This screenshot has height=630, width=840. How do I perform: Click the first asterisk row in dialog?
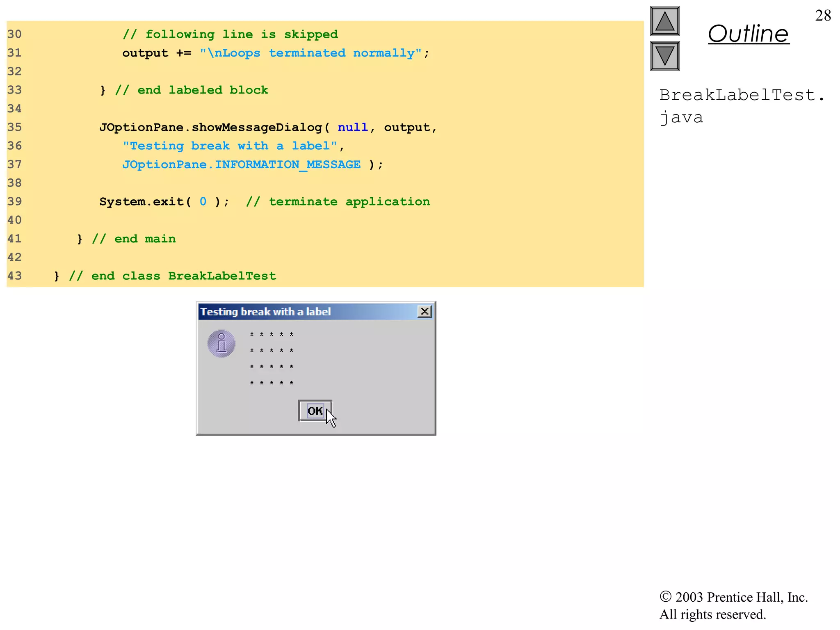272,335
